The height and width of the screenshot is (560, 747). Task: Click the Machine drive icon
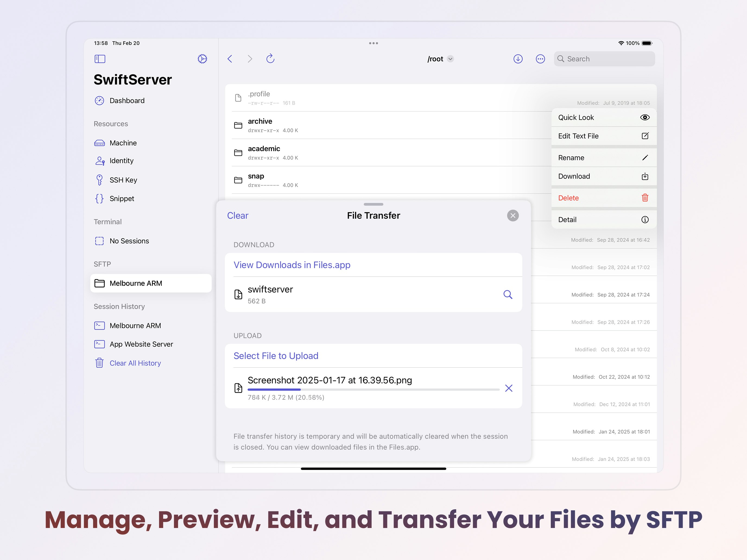(99, 143)
